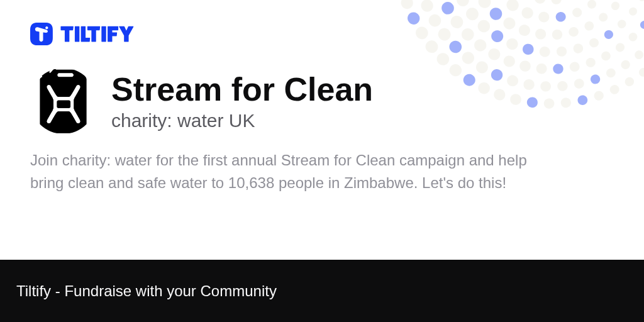This screenshot has width=644, height=322.
Task: Click the blue Tiltify T logo icon
Action: (42, 34)
